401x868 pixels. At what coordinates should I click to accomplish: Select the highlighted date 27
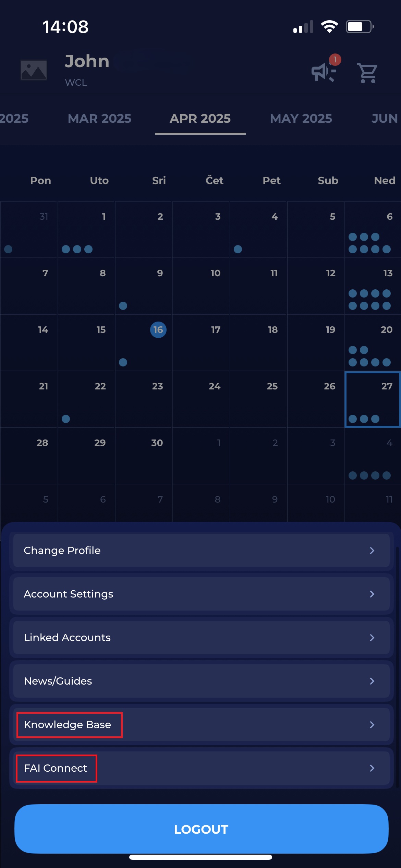pos(373,399)
